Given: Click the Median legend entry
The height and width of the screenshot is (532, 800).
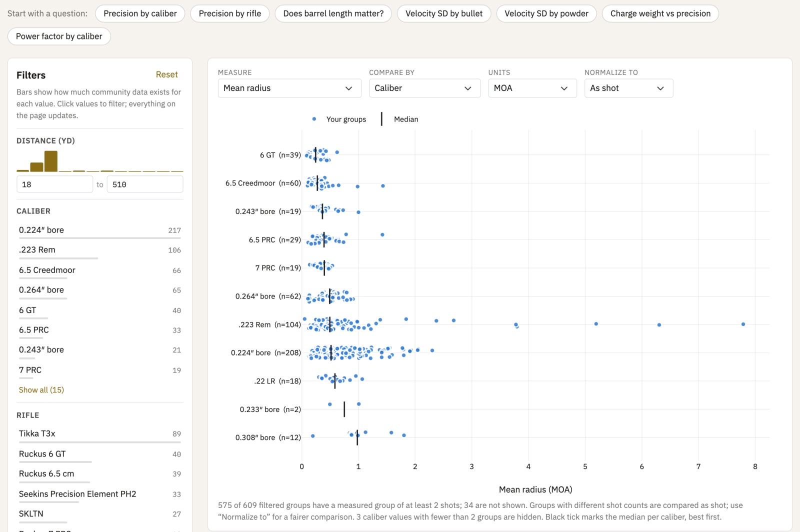Looking at the screenshot, I should tap(400, 119).
